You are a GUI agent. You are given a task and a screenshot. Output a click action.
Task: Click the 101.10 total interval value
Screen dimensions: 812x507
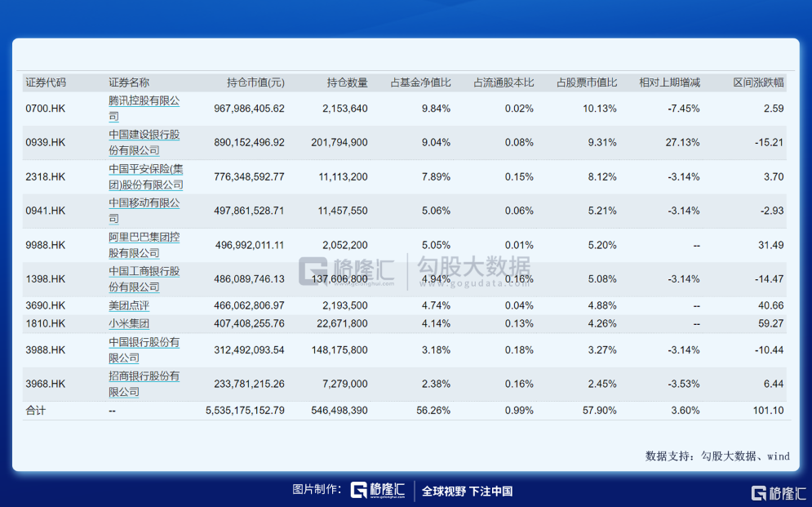click(x=769, y=411)
